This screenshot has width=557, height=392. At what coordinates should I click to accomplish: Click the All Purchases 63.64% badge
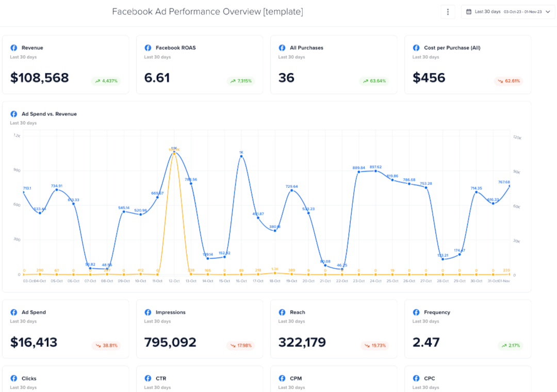(x=374, y=81)
